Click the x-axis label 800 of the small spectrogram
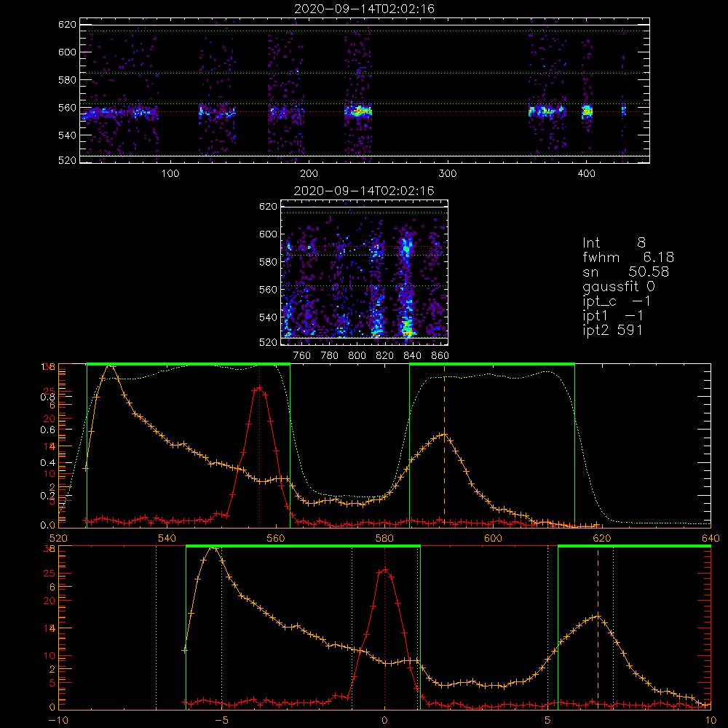Image resolution: width=728 pixels, height=728 pixels. tap(357, 356)
